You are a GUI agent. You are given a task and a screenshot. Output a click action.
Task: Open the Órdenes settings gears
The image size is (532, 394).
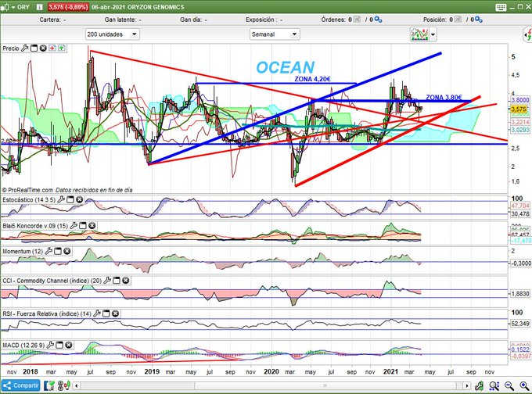[x=378, y=20]
